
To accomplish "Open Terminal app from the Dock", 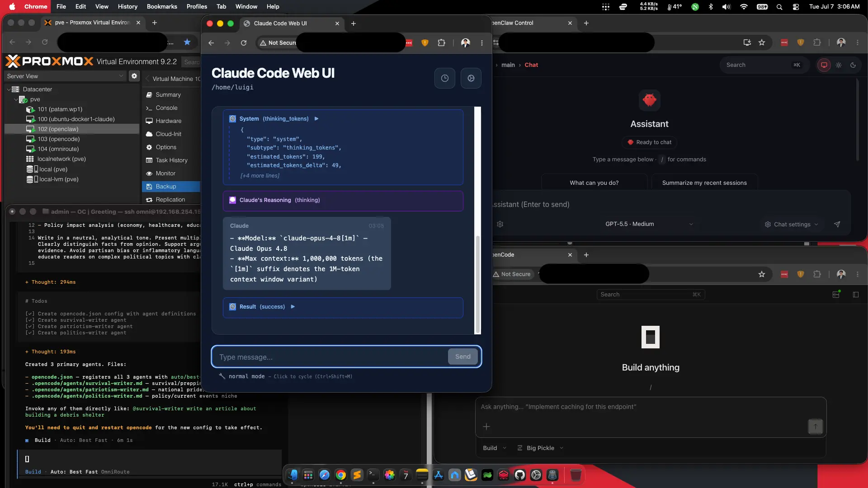I will (373, 475).
